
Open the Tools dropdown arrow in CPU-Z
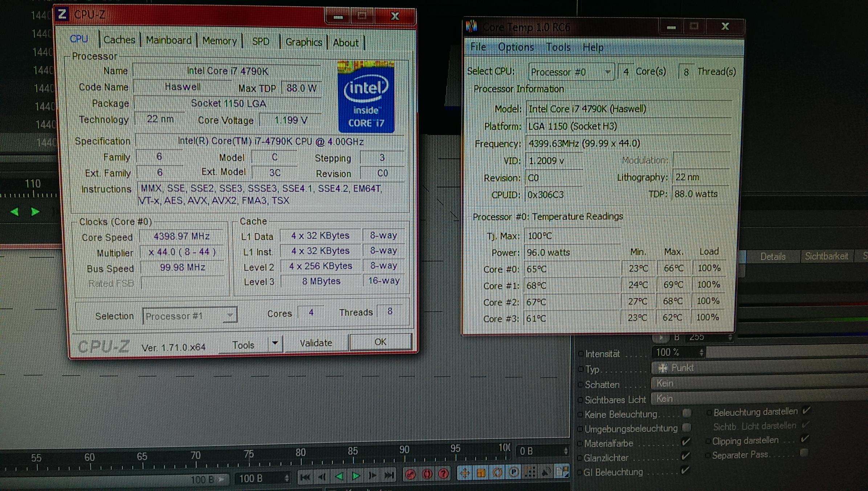click(275, 343)
